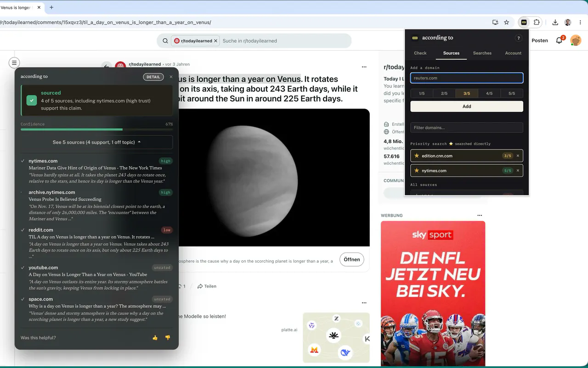The image size is (588, 368).
Task: Click Teilen to share the post
Action: [x=207, y=286]
